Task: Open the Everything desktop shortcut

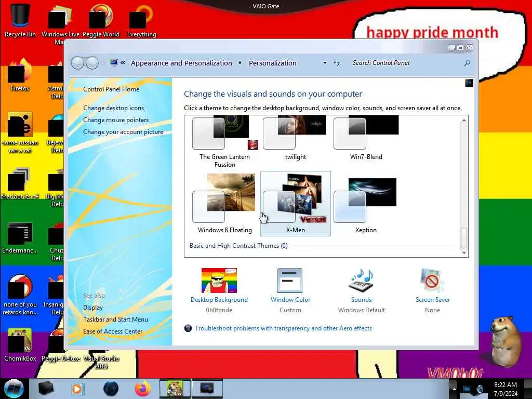Action: click(x=142, y=20)
